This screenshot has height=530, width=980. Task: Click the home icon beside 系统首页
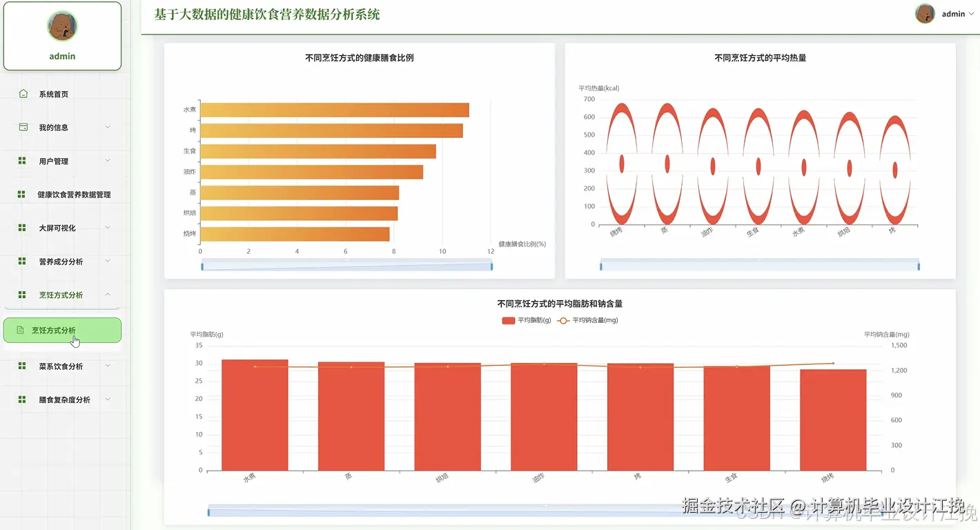click(x=23, y=94)
